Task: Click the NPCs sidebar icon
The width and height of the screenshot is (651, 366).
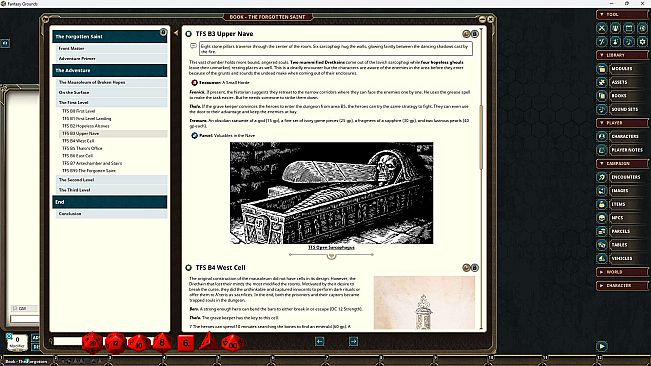Action: [x=602, y=217]
